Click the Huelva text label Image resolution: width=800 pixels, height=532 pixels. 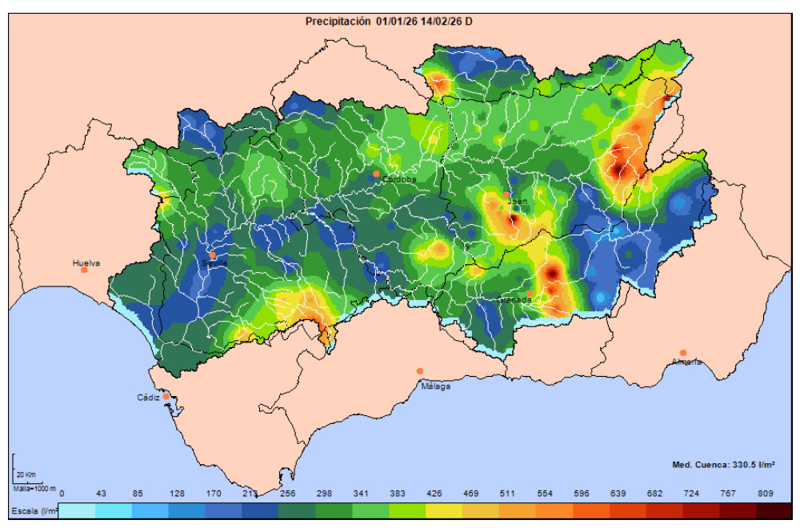click(86, 262)
